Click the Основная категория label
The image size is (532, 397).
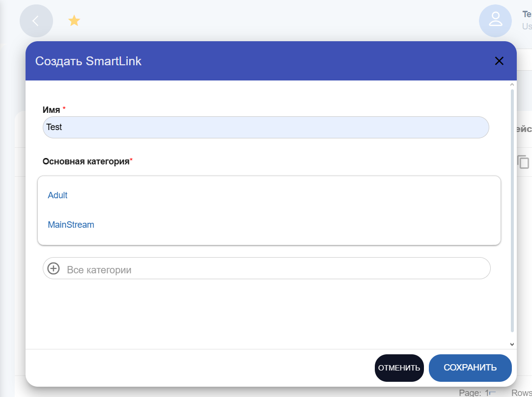click(x=86, y=161)
